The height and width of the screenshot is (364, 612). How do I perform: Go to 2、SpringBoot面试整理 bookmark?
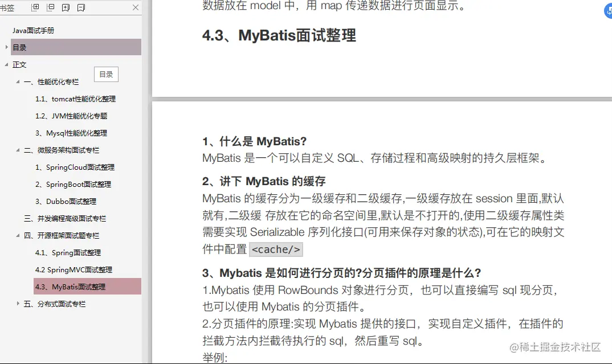click(73, 184)
